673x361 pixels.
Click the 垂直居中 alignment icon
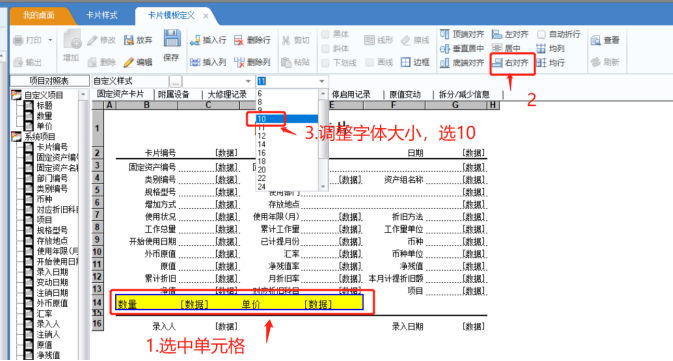pyautogui.click(x=445, y=49)
